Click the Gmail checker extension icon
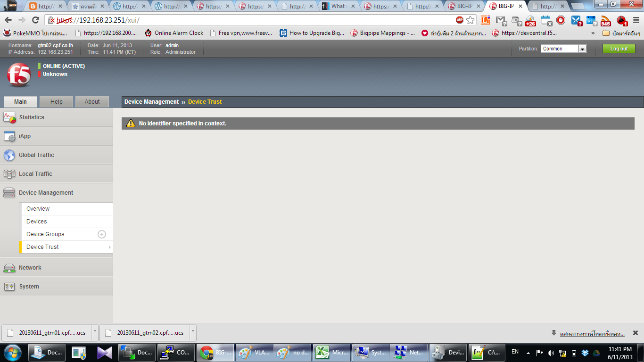 [501, 20]
